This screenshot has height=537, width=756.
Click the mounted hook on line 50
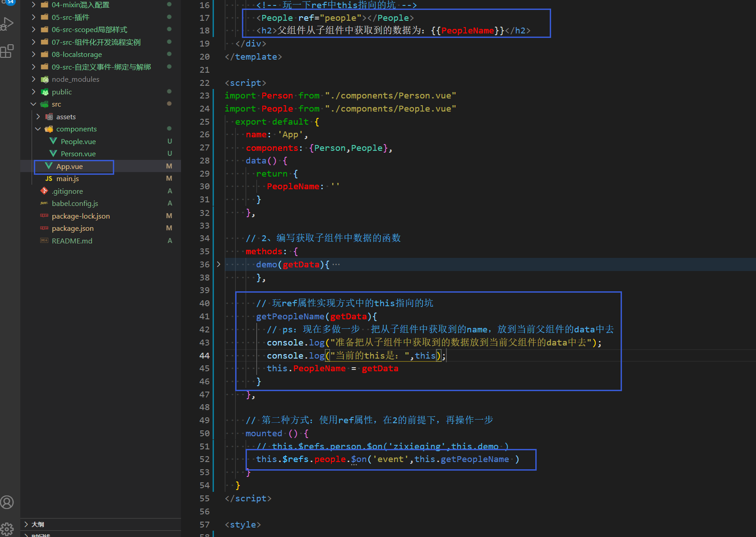point(264,433)
